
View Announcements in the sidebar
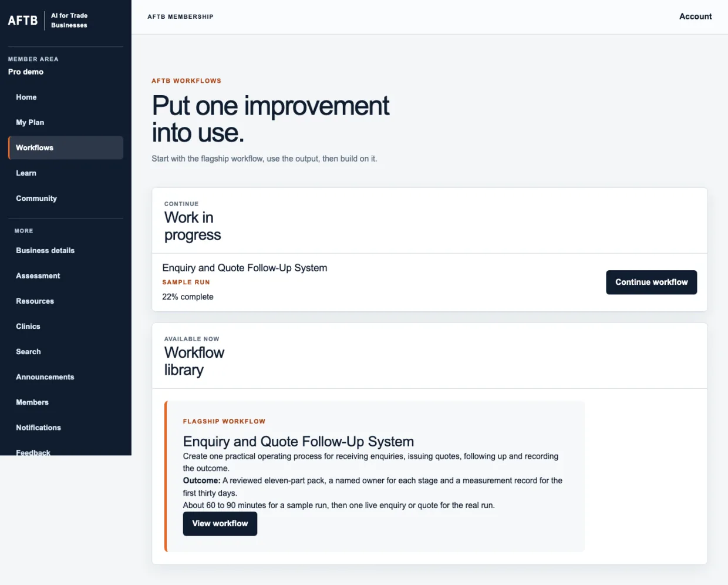(66, 377)
